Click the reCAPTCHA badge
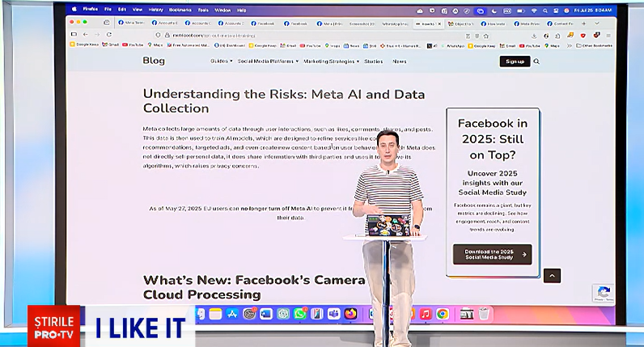 602,294
